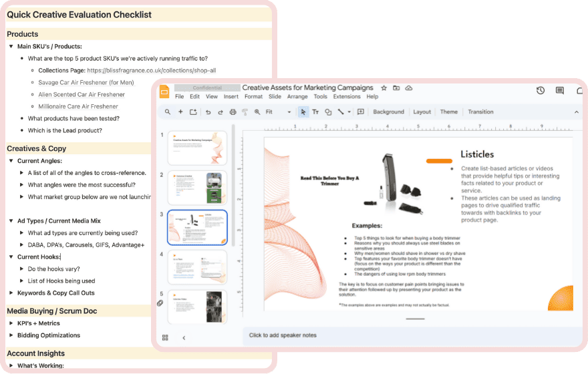Viewport: 588px width, 374px height.
Task: Open the Insert menu
Action: tap(231, 97)
